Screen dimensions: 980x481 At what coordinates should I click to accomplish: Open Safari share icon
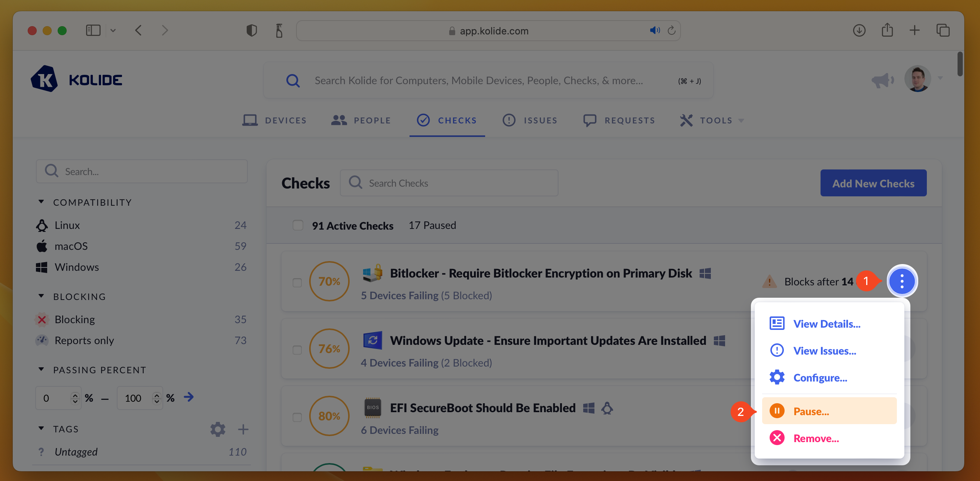tap(887, 30)
